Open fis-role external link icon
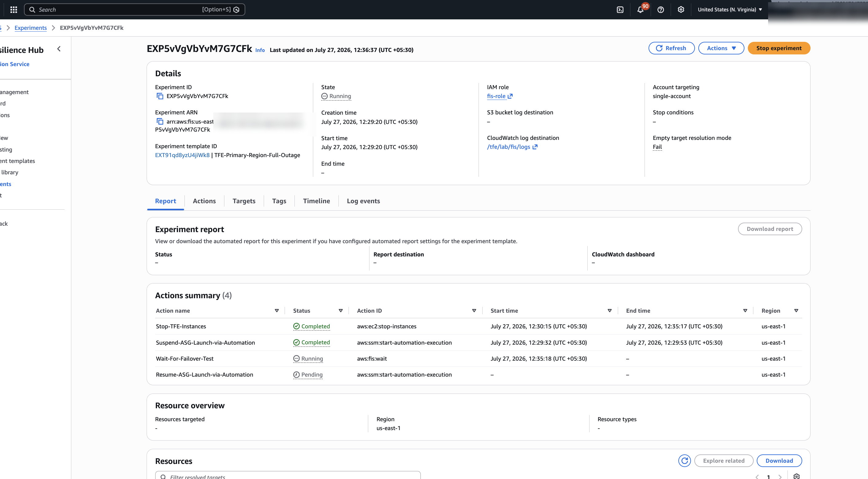This screenshot has width=868, height=479. [510, 96]
